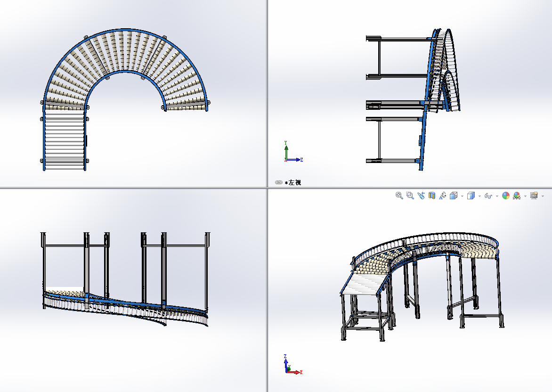The width and height of the screenshot is (552, 392).
Task: Expand the View Settings dropdown arrow
Action: coord(543,196)
